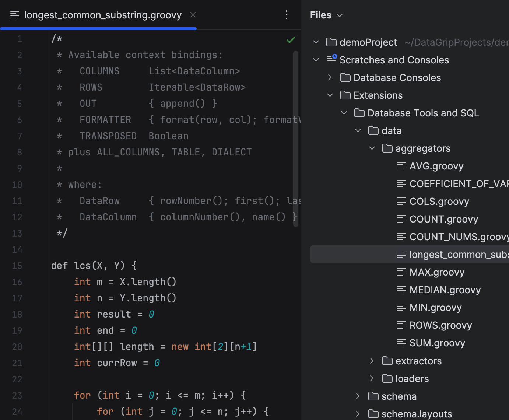Click the Scratches and Consoles icon

pyautogui.click(x=331, y=60)
